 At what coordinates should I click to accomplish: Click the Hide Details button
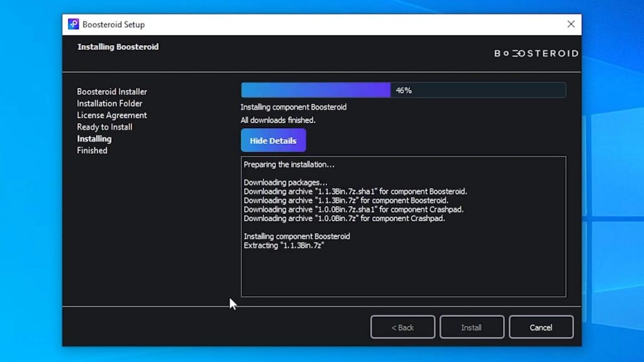[x=273, y=140]
